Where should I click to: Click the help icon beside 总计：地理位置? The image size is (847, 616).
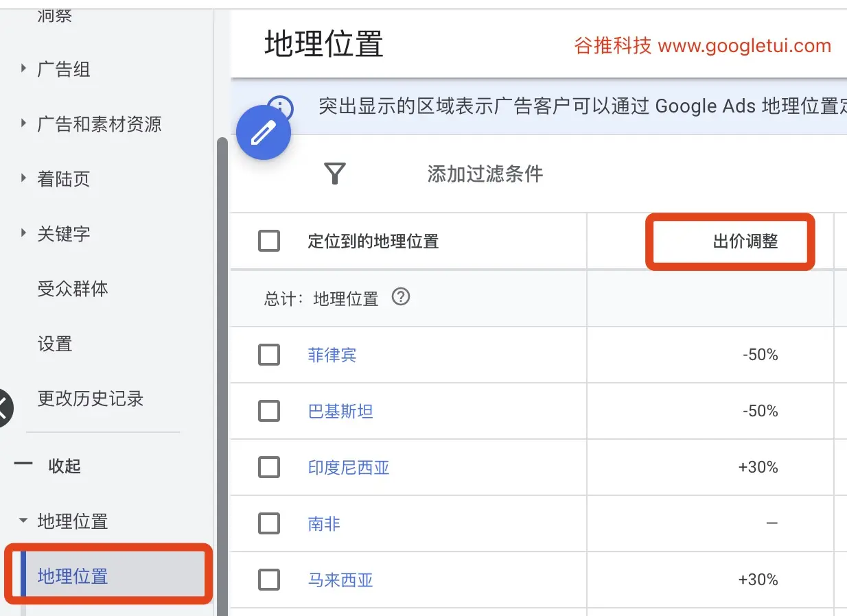[x=401, y=298]
